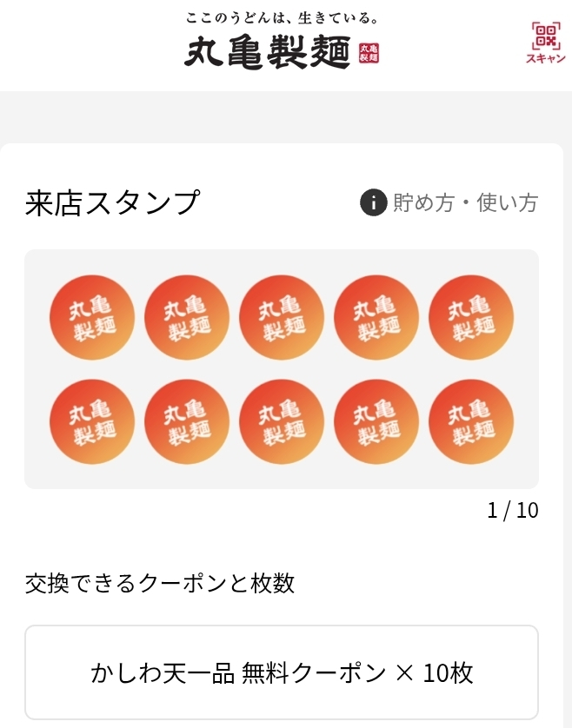
Task: Open the QR code scan icon
Action: (546, 36)
